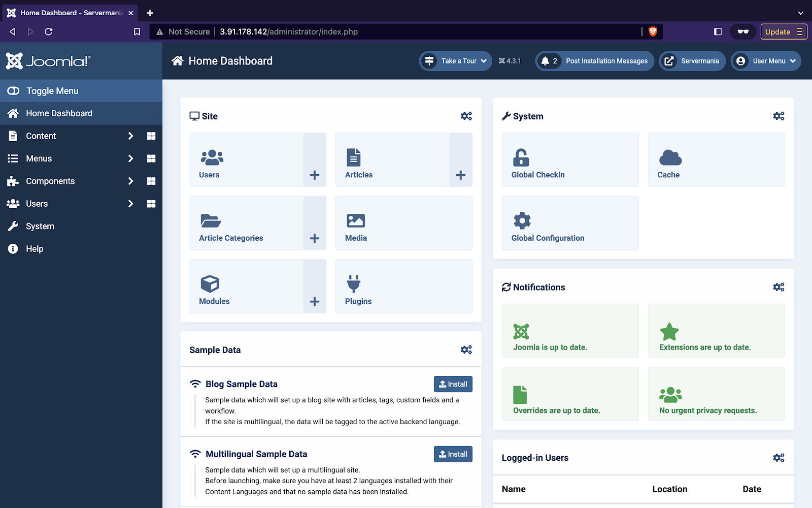Open the Cache tile
Viewport: 812px width, 508px height.
coord(716,160)
